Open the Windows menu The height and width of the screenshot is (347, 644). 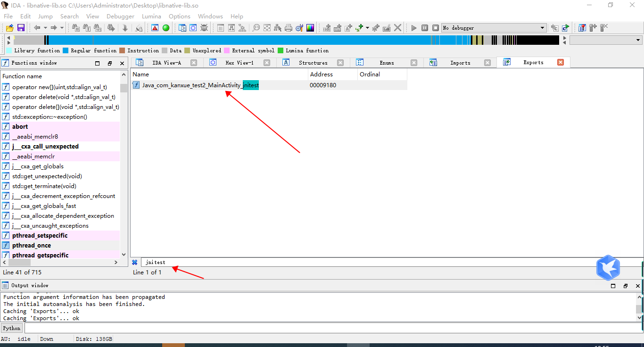(x=210, y=16)
